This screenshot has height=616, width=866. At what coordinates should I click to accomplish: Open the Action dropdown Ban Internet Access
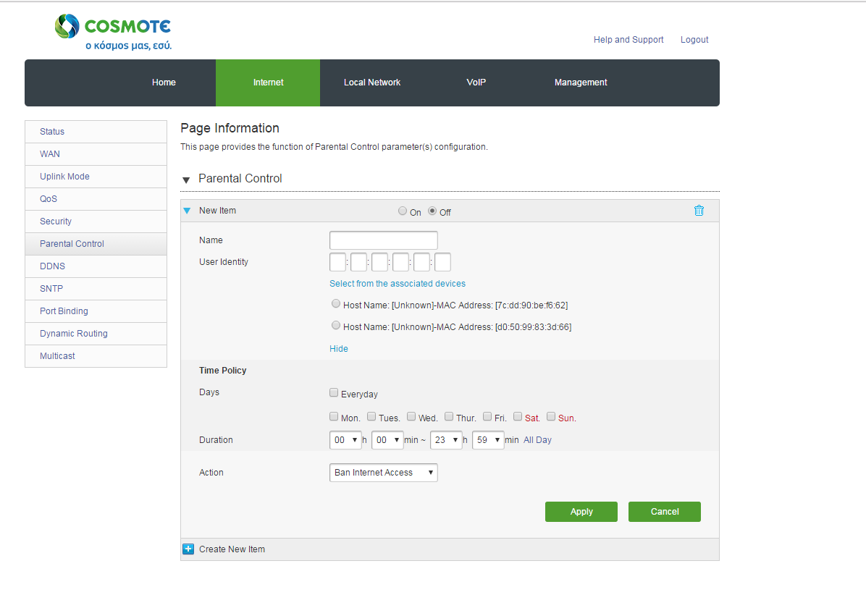pos(383,473)
